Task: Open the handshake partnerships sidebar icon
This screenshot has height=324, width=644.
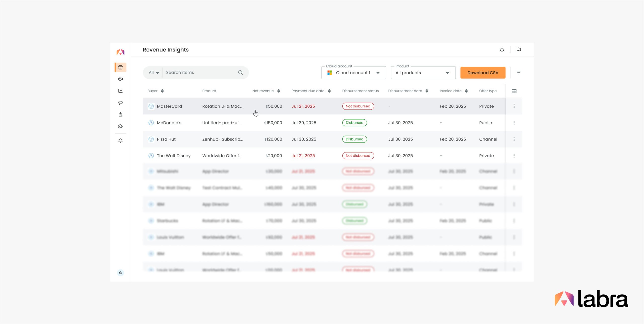Action: pyautogui.click(x=120, y=79)
